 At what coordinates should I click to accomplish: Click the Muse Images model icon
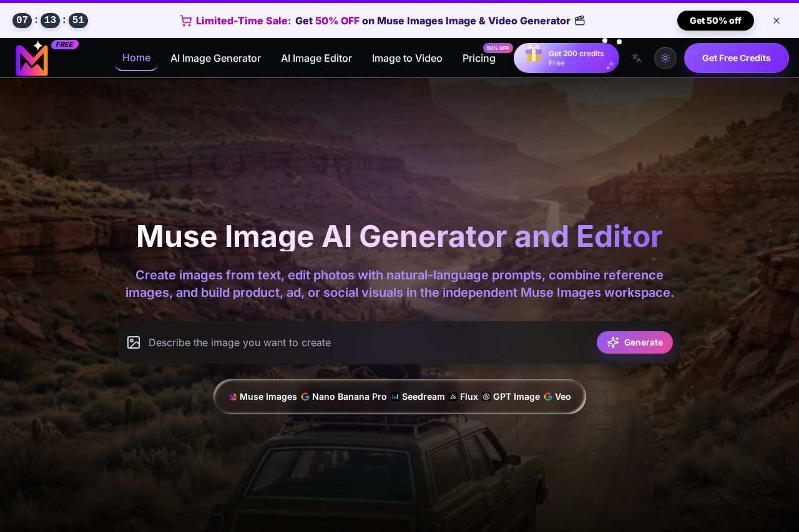[233, 397]
